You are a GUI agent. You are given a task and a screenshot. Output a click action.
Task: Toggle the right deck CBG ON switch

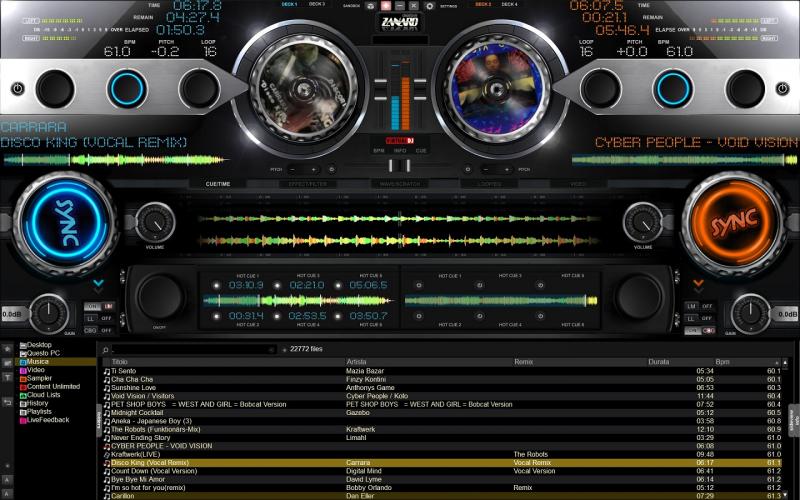699,330
